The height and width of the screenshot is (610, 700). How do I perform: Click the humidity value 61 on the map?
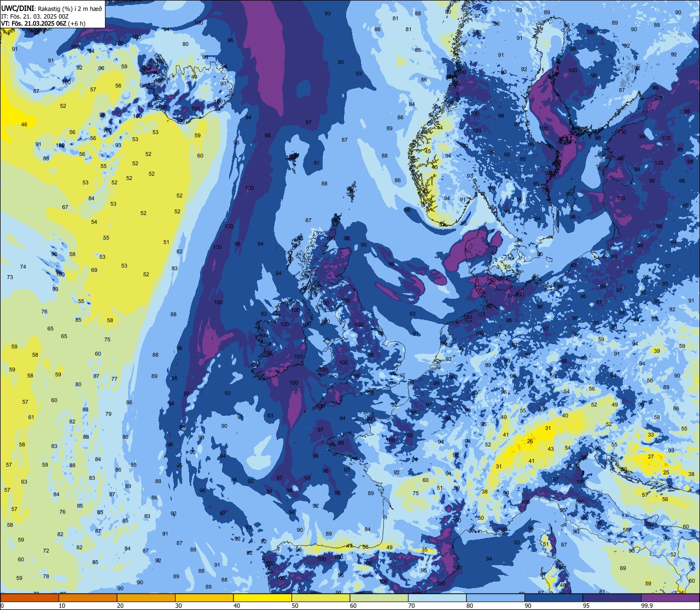tap(31, 417)
